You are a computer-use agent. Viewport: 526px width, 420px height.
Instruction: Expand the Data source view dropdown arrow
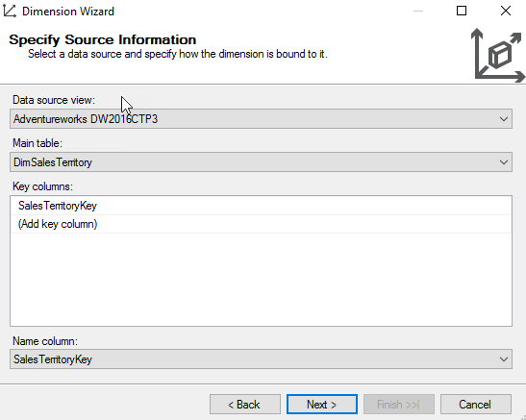[x=503, y=119]
